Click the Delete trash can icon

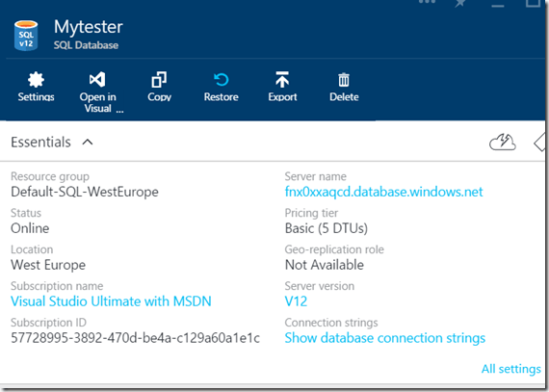tap(344, 80)
